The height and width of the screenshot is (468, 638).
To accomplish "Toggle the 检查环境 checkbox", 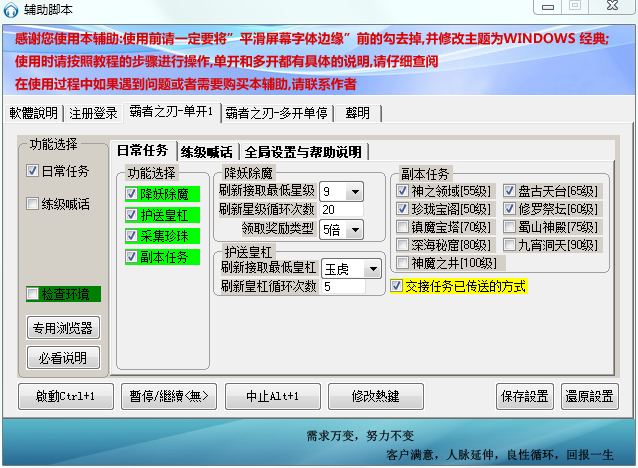I will click(x=34, y=294).
